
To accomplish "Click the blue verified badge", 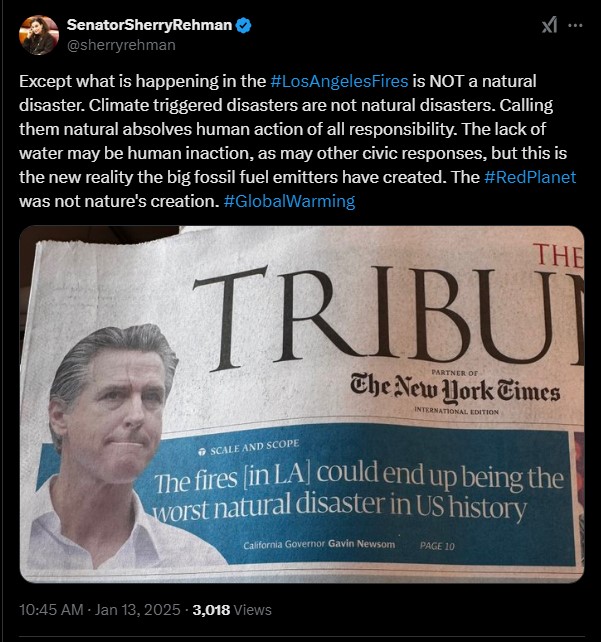I will tap(244, 25).
